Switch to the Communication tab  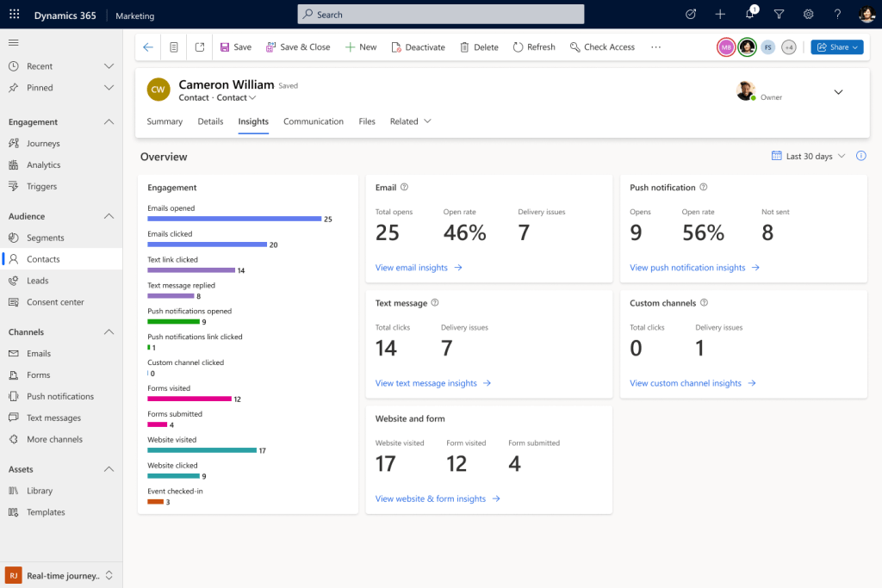pos(314,121)
